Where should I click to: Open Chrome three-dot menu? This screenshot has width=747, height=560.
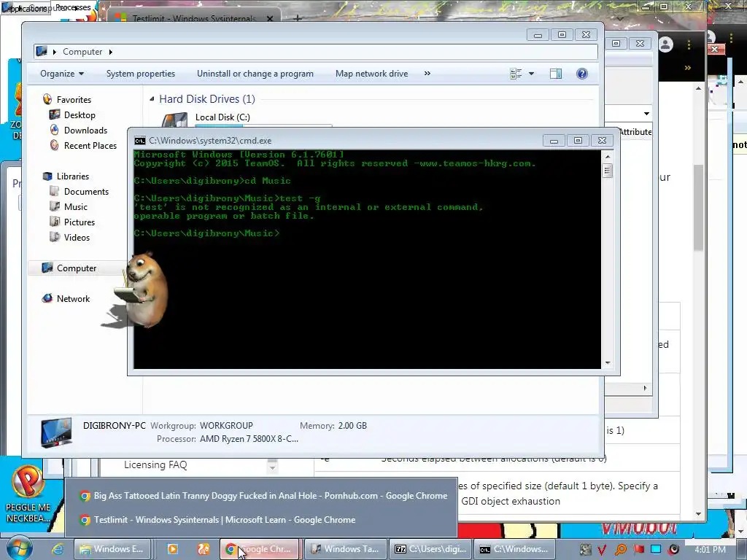coord(689,44)
